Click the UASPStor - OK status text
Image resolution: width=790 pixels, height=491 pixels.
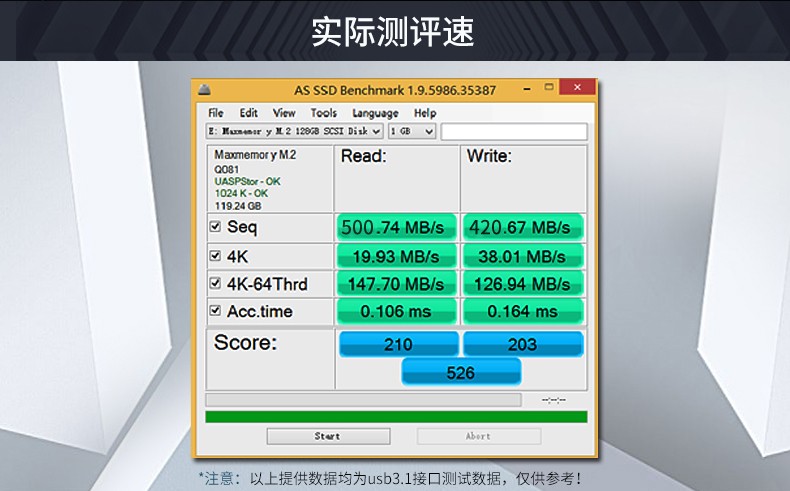coord(247,181)
